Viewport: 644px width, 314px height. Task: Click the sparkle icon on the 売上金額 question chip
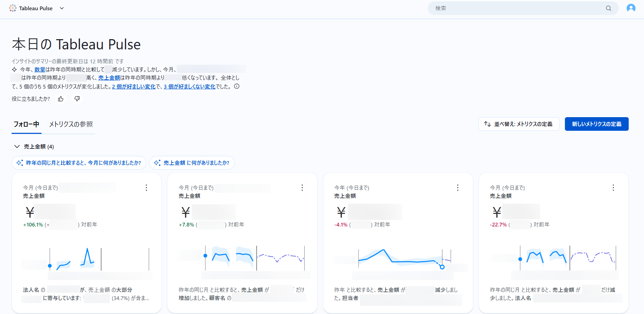pyautogui.click(x=158, y=163)
